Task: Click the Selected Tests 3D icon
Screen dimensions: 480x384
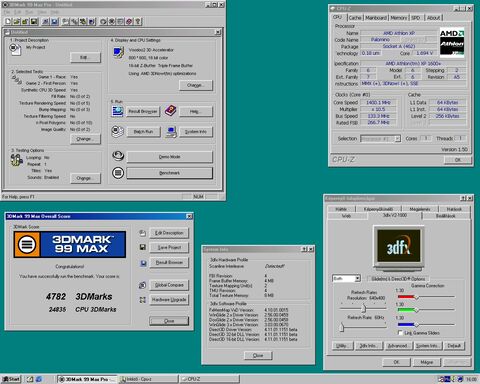Action: (16, 80)
